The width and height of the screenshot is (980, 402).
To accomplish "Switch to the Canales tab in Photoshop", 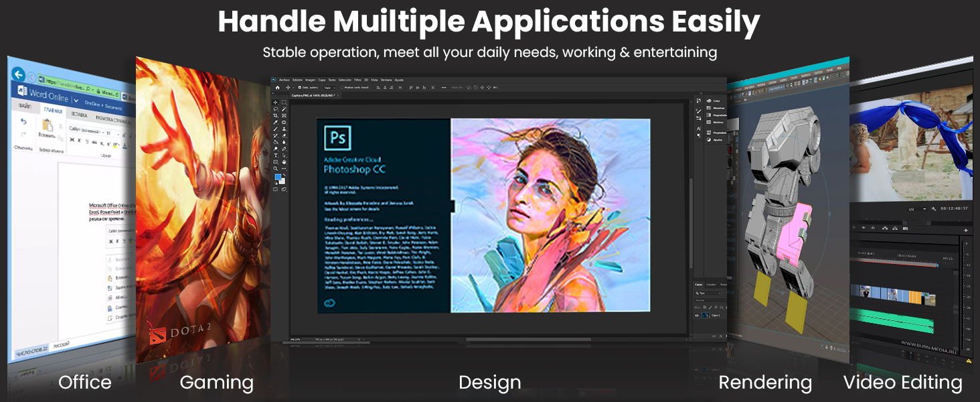I will point(711,285).
